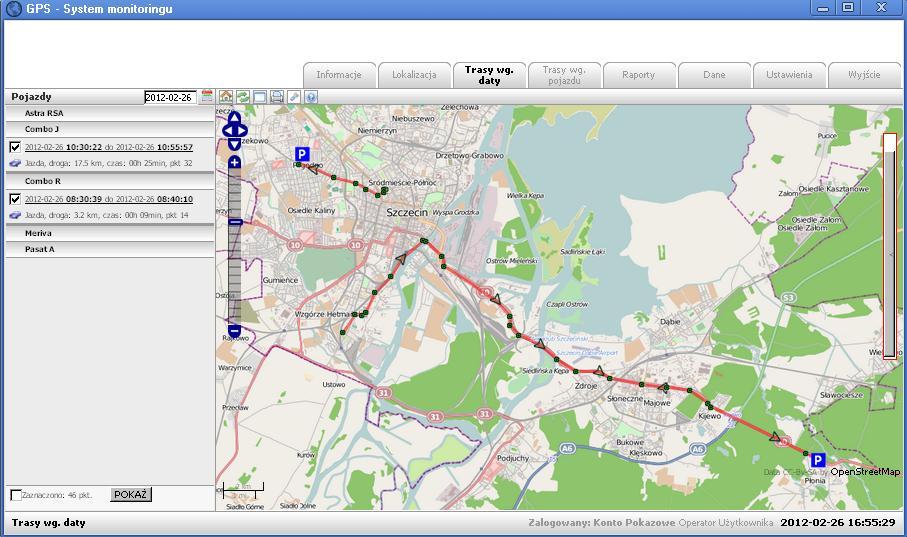
Task: Uncheck the Combo J 10:30:22 trip checkbox
Action: pyautogui.click(x=15, y=147)
